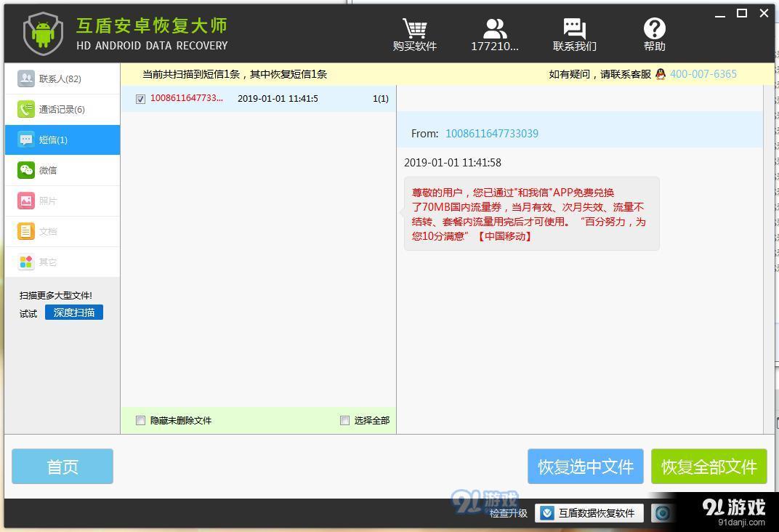Click the camera icon in bottom bar
779x532 pixels.
662,513
